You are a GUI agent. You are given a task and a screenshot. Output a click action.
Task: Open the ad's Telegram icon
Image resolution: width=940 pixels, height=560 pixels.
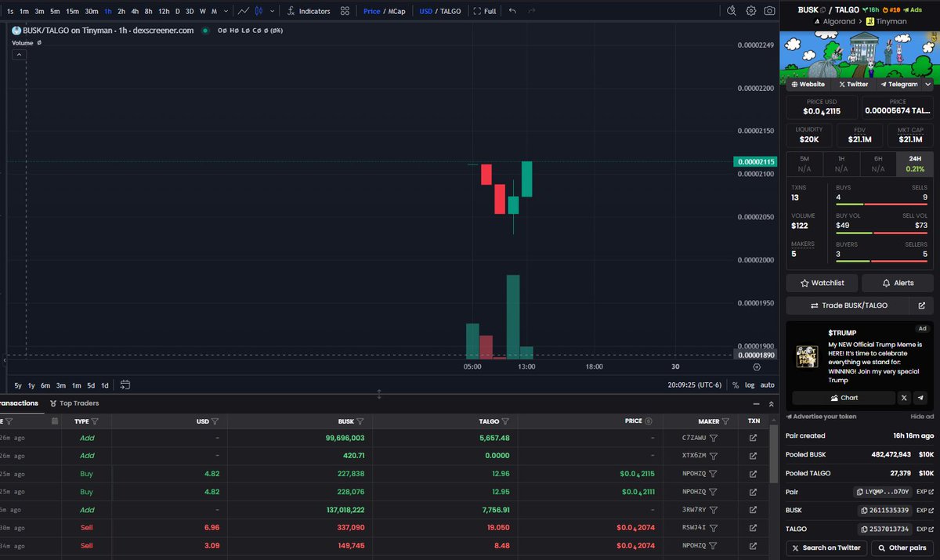pos(921,398)
